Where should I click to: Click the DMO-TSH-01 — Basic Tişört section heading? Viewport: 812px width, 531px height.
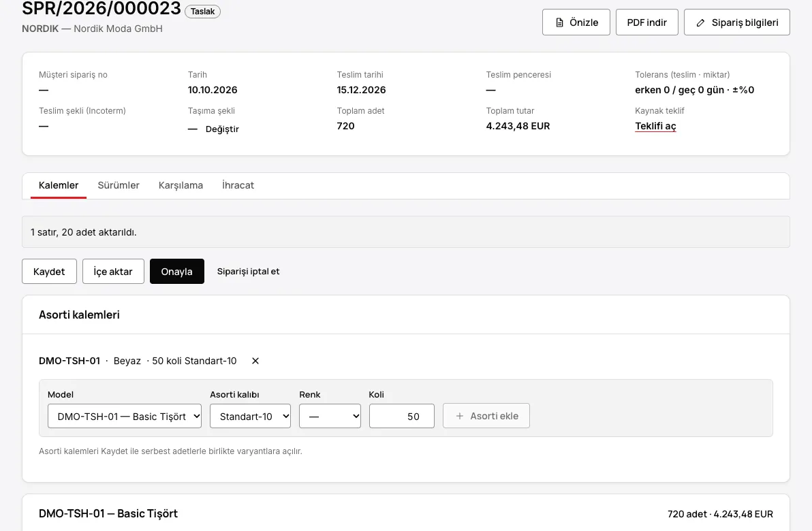108,513
